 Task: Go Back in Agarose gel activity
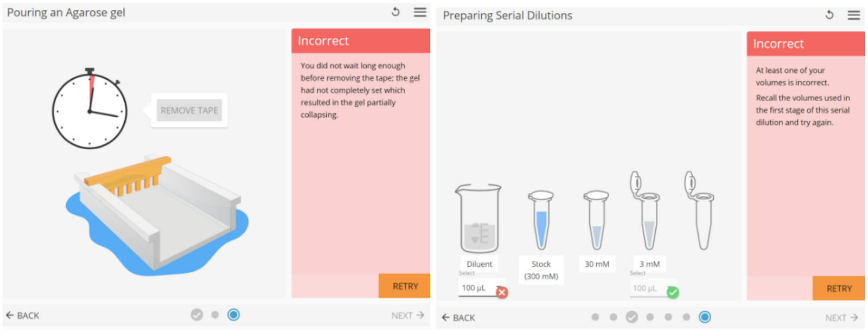pyautogui.click(x=23, y=315)
